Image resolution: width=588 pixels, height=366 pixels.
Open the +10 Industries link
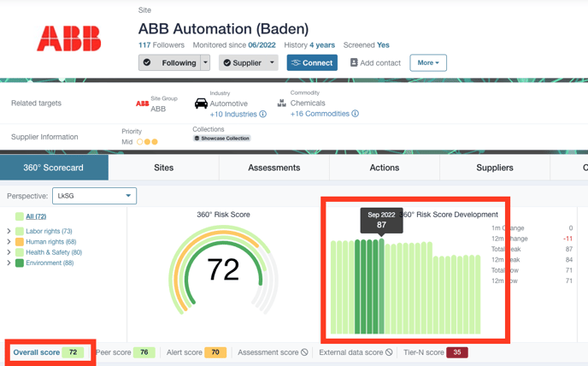[x=233, y=114]
